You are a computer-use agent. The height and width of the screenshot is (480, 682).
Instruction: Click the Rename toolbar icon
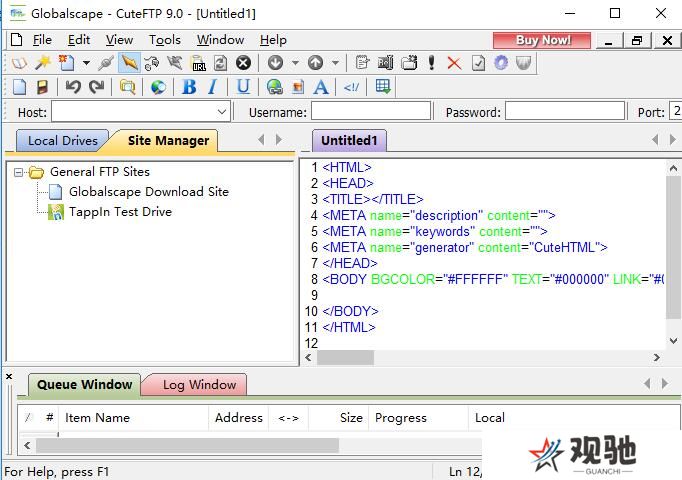coord(385,63)
